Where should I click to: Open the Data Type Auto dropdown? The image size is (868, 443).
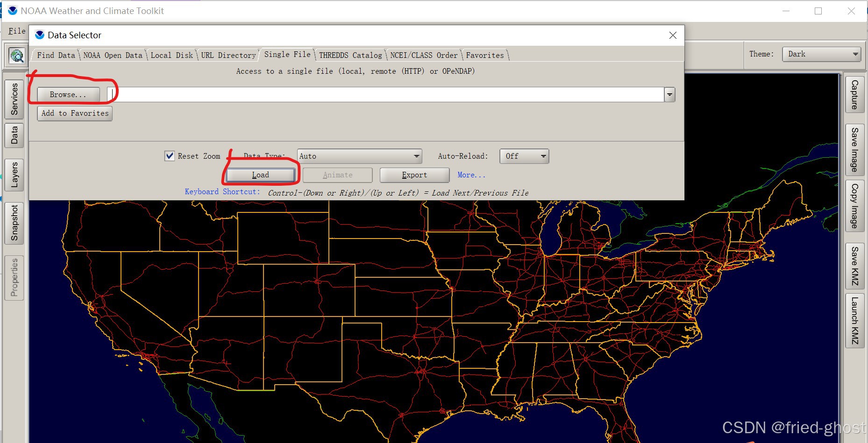pos(359,156)
